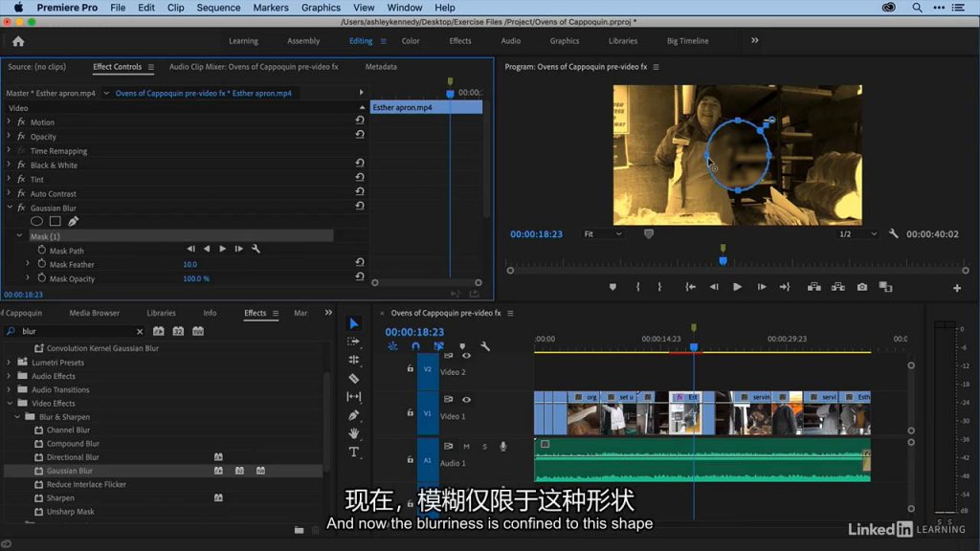Click the timeline playhead handle
The image size is (980, 551).
click(x=694, y=346)
